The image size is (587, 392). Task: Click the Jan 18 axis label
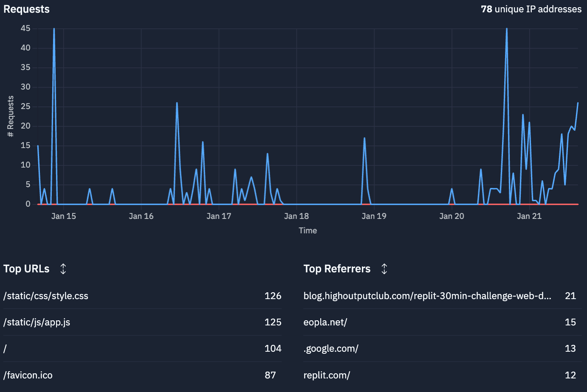(x=296, y=216)
